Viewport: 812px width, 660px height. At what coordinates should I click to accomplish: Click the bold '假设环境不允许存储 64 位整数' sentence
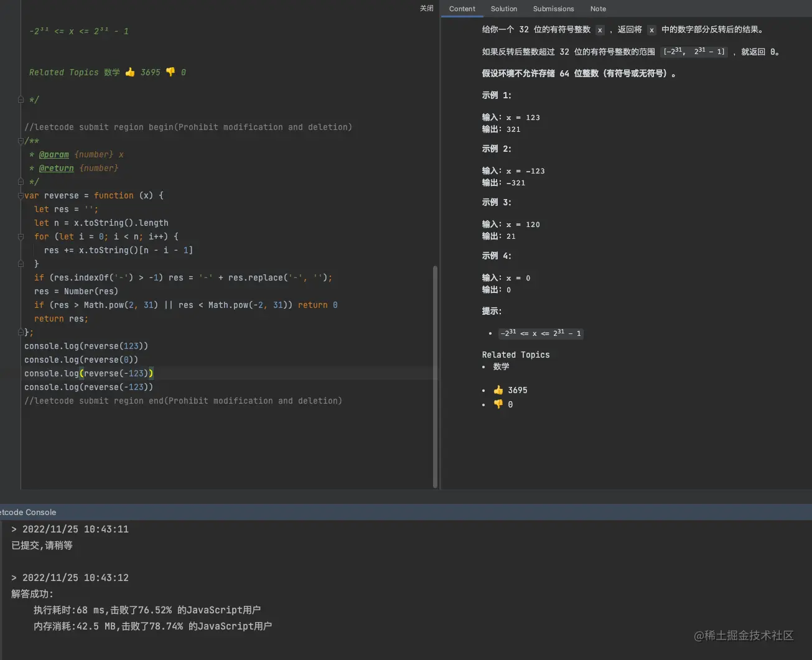click(579, 73)
